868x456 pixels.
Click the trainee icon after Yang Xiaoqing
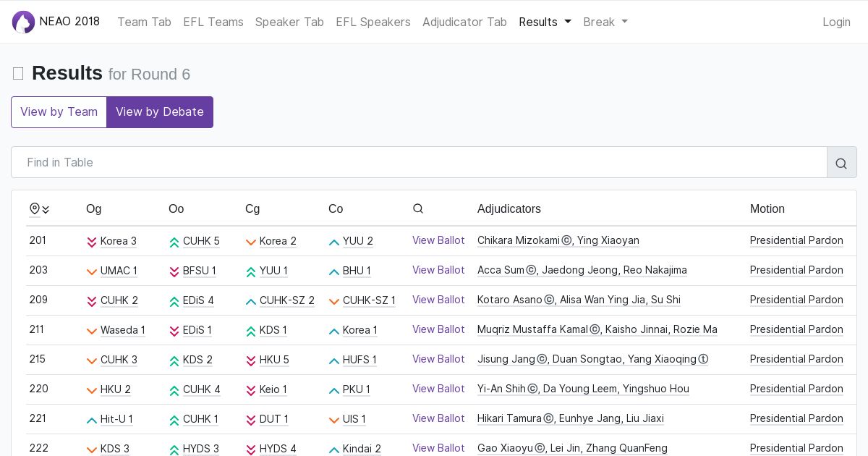(x=703, y=360)
